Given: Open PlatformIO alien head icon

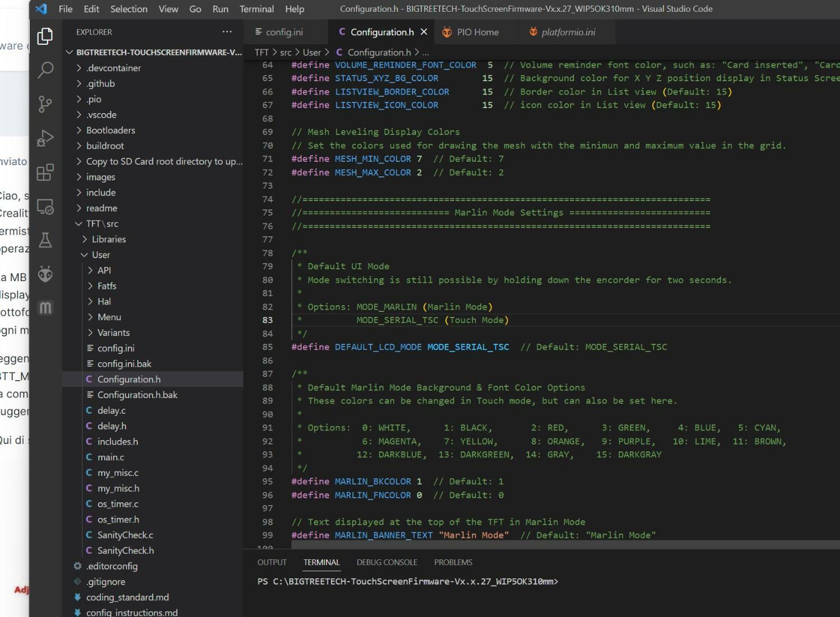Looking at the screenshot, I should point(45,274).
